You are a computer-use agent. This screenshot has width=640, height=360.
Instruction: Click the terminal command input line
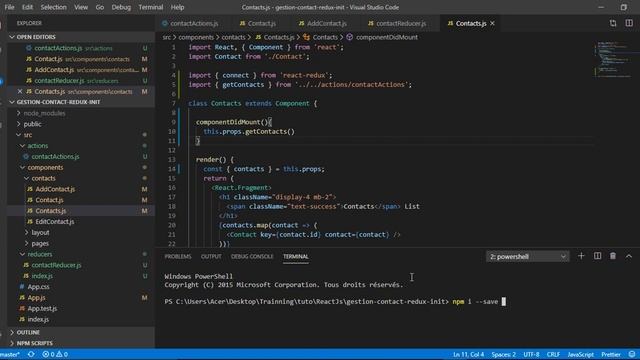click(336, 302)
